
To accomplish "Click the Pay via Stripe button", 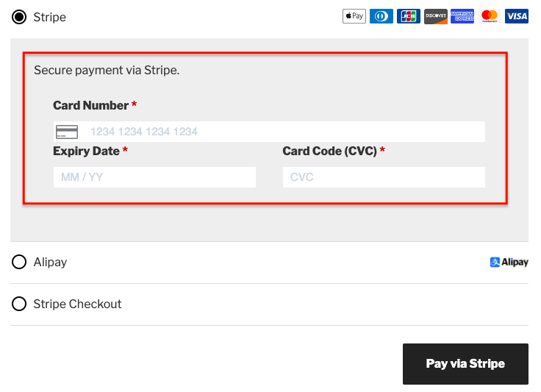I will point(465,364).
